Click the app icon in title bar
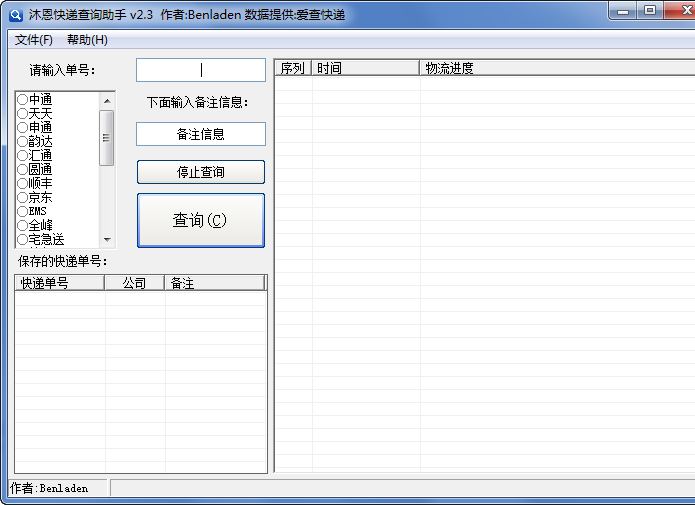This screenshot has height=505, width=695. pos(15,15)
